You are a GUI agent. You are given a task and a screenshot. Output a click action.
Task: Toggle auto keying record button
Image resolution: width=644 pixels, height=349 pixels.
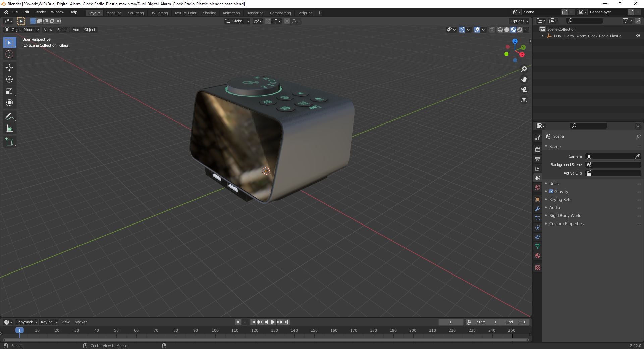[238, 322]
